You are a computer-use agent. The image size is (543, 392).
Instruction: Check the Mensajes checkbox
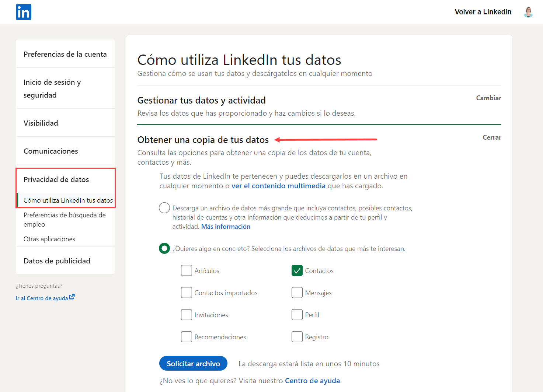297,293
